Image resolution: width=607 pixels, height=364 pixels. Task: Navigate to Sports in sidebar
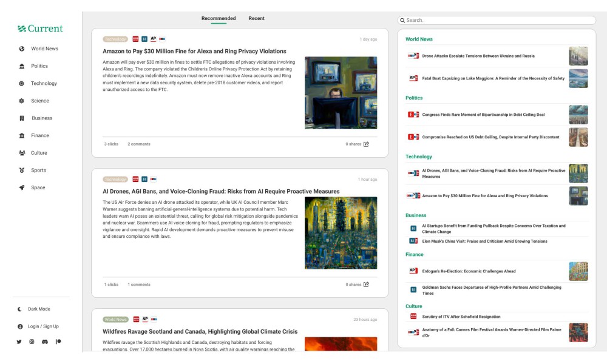(38, 170)
